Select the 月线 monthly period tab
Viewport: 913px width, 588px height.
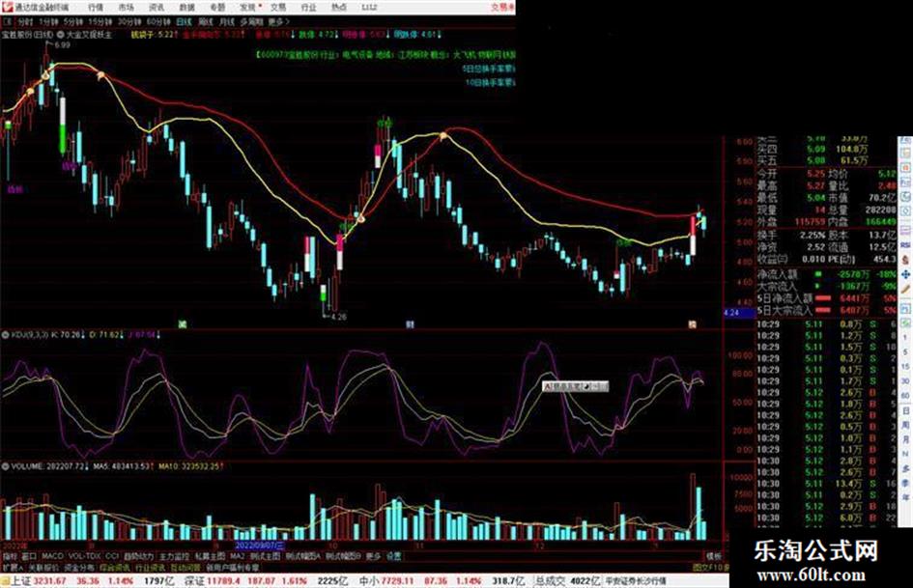point(226,22)
